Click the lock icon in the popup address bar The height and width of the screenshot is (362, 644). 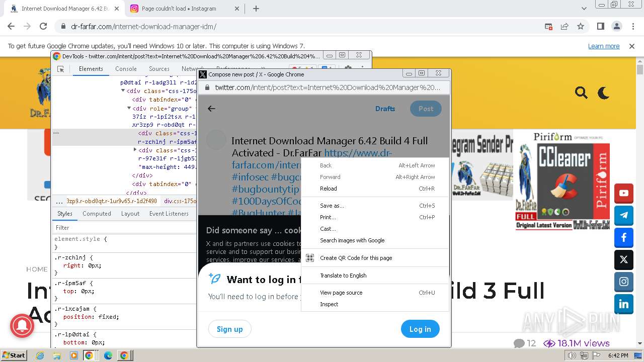click(207, 87)
